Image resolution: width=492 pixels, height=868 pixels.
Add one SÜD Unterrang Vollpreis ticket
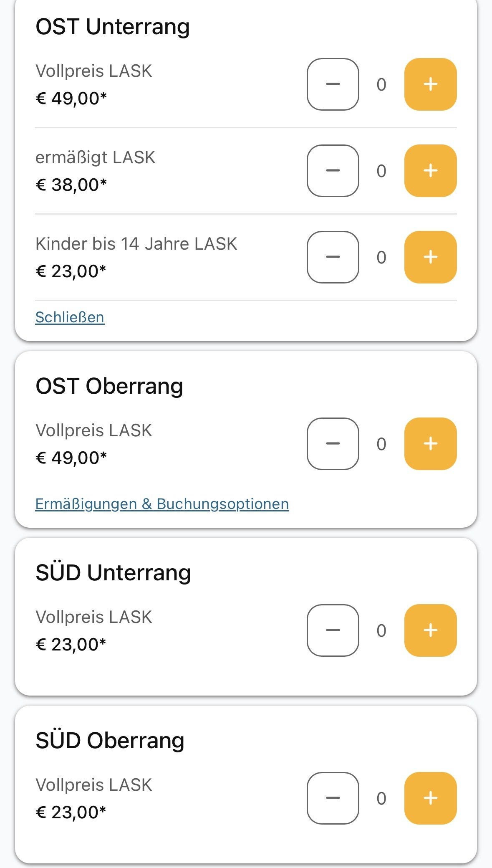click(x=430, y=630)
